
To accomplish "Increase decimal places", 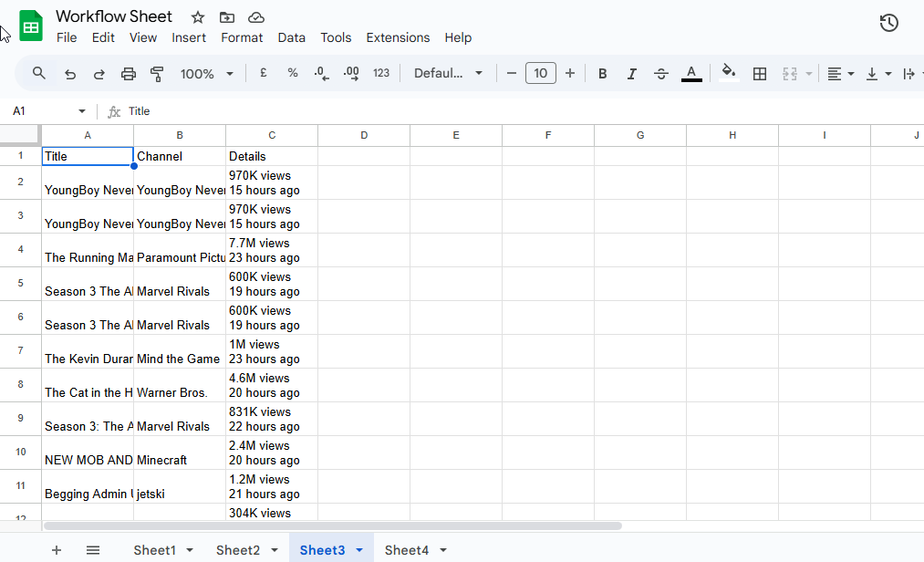I will pyautogui.click(x=351, y=73).
